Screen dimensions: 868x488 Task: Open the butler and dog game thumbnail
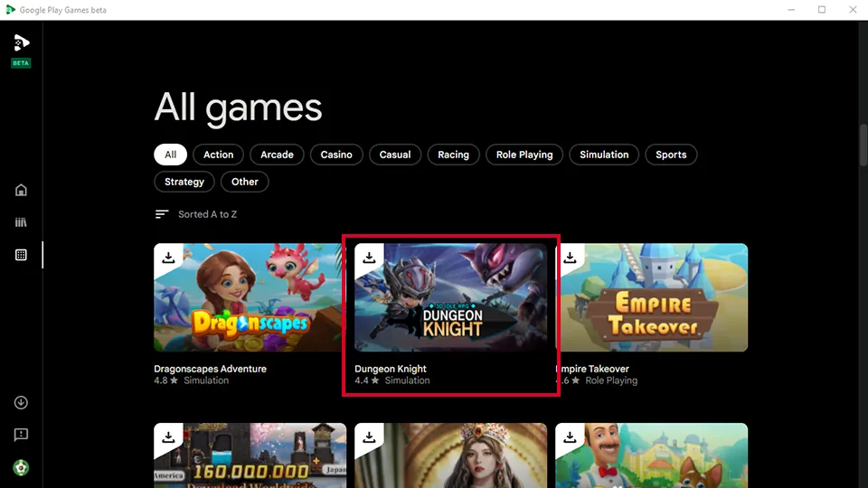(x=652, y=455)
